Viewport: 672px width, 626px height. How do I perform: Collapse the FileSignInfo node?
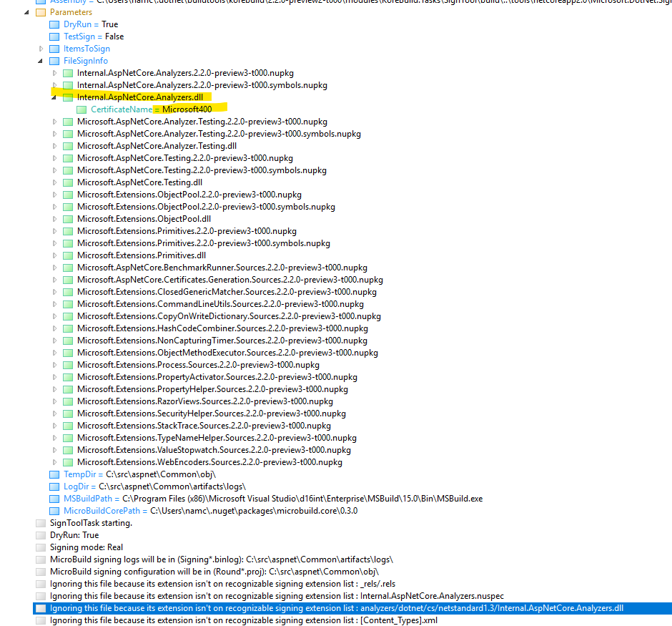41,60
